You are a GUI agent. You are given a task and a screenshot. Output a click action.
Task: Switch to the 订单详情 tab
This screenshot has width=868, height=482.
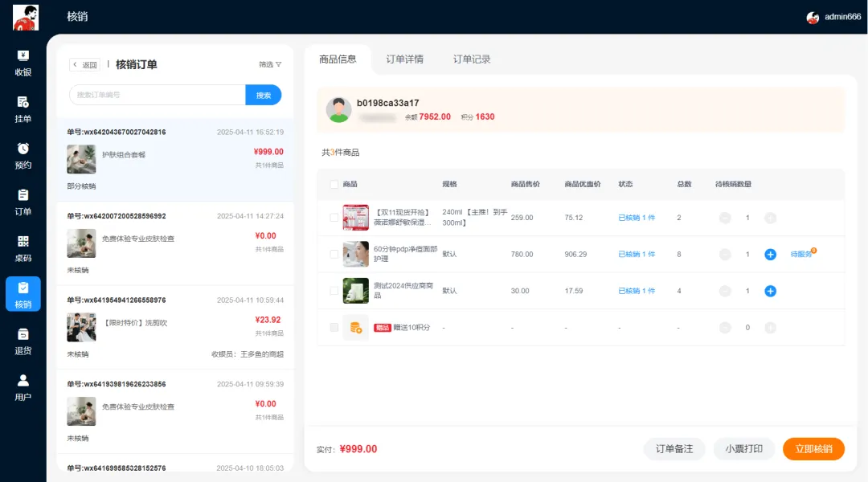pyautogui.click(x=404, y=59)
